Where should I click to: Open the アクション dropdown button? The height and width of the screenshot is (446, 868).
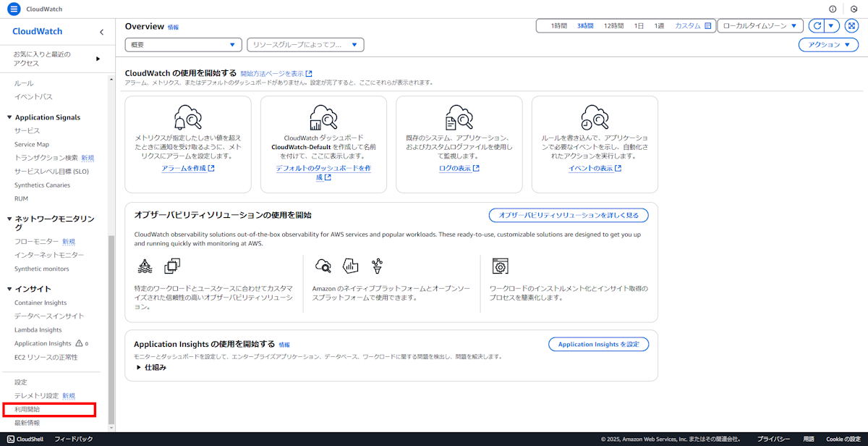click(x=828, y=45)
